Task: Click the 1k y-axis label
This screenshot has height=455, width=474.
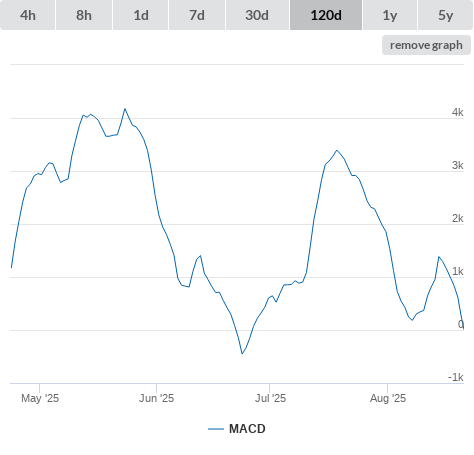Action: click(458, 271)
